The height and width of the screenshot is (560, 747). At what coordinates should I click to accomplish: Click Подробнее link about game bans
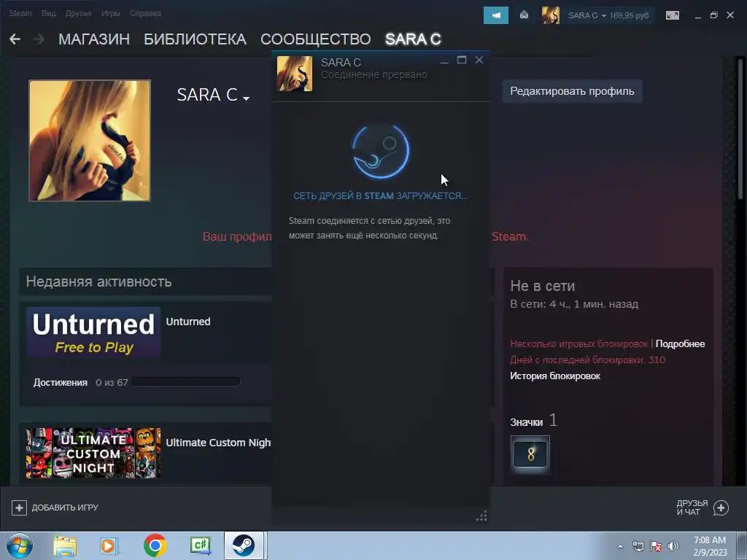click(680, 344)
